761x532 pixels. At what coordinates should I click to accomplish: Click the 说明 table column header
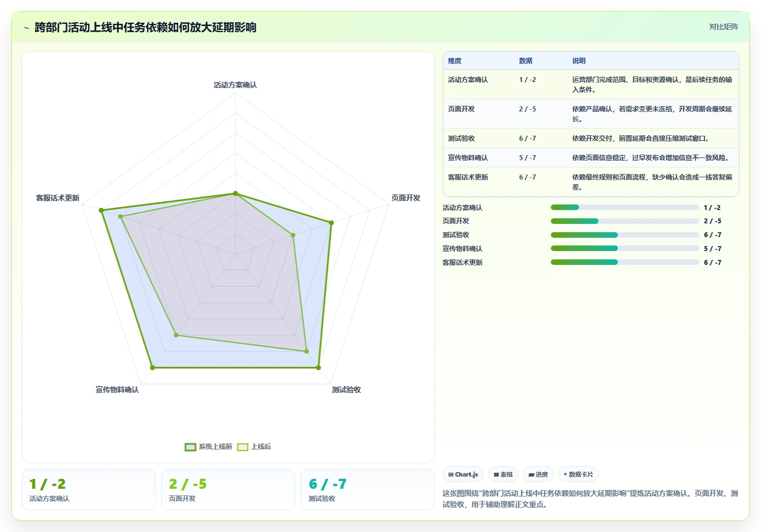579,61
